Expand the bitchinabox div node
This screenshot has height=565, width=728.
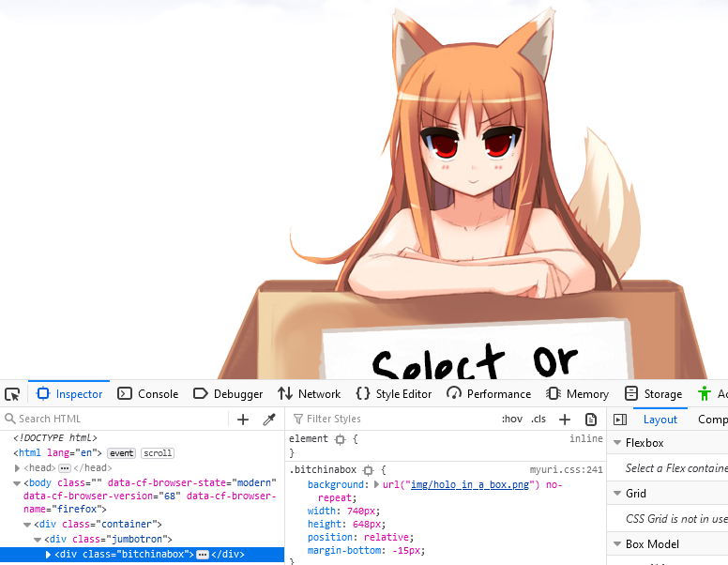point(48,555)
